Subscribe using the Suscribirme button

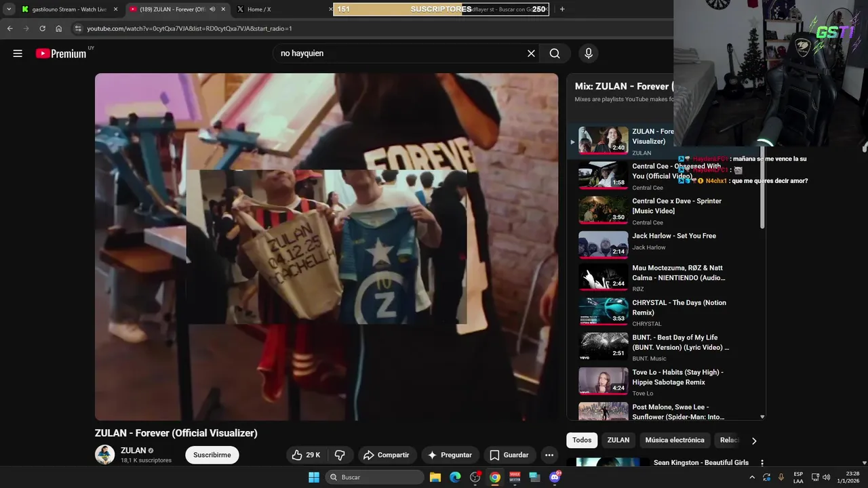pos(212,455)
